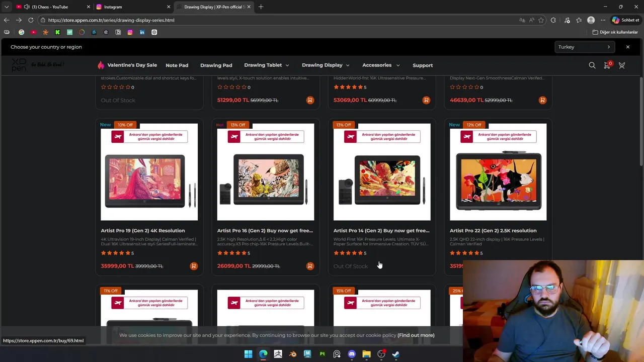Open Valentine's Day Sale menu item
The width and height of the screenshot is (644, 362).
pos(132,65)
